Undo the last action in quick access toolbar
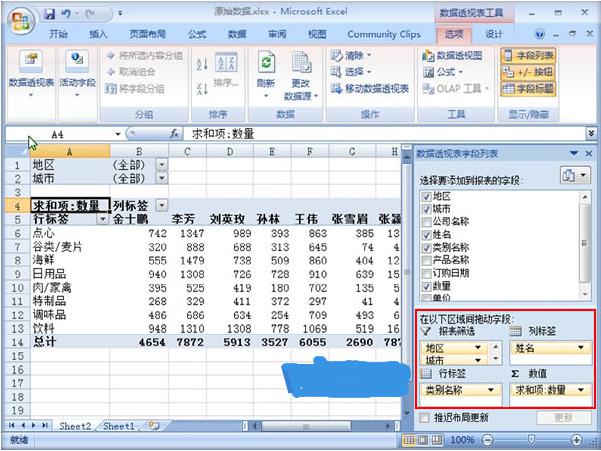Image resolution: width=601 pixels, height=451 pixels. [x=66, y=14]
